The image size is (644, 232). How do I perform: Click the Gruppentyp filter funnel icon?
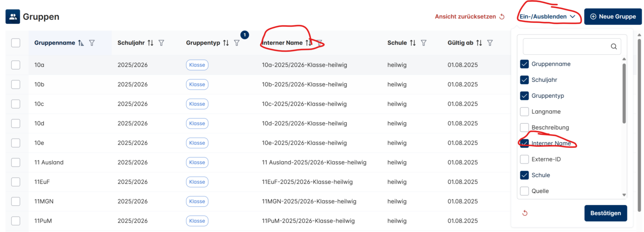tap(237, 43)
